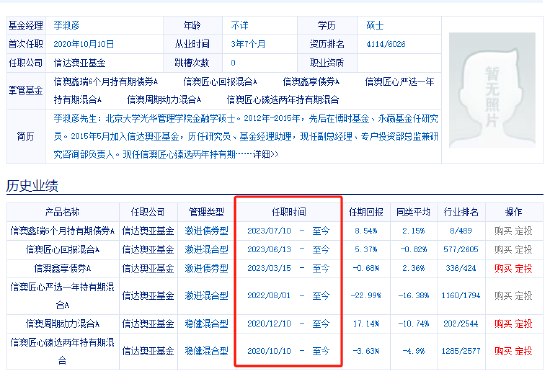
Task: Click 定投 in 信澳匠心回报混合A history row
Action: 523,250
